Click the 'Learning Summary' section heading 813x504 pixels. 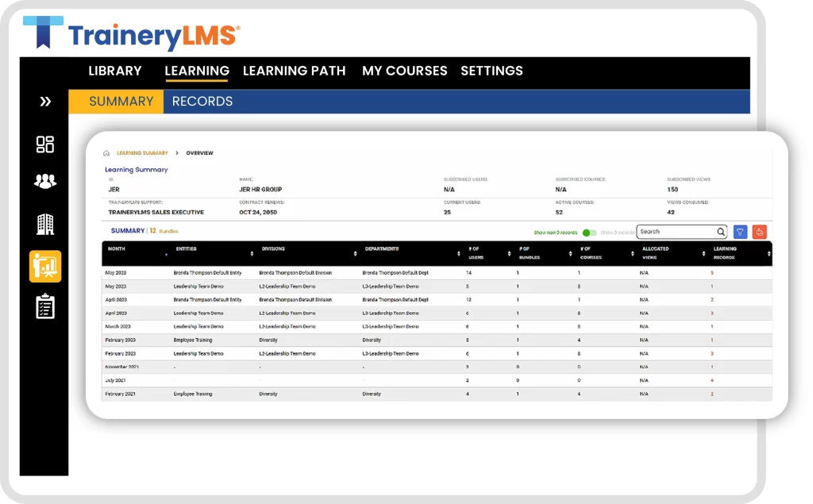(137, 170)
